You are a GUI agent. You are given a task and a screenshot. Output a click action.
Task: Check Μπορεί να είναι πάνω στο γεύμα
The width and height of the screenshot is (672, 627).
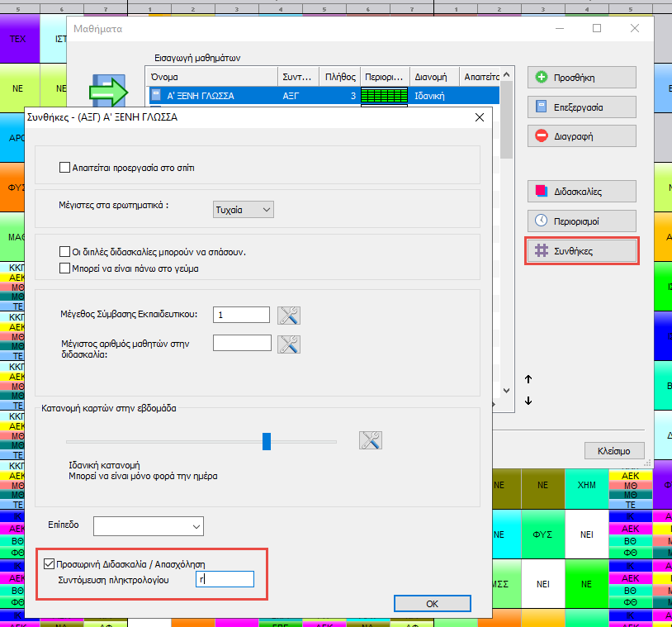point(65,268)
